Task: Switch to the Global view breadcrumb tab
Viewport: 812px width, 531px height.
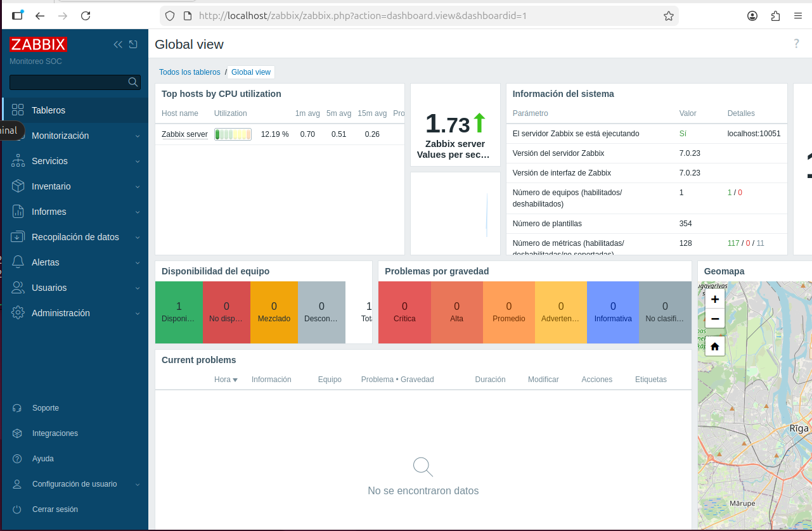Action: coord(250,72)
